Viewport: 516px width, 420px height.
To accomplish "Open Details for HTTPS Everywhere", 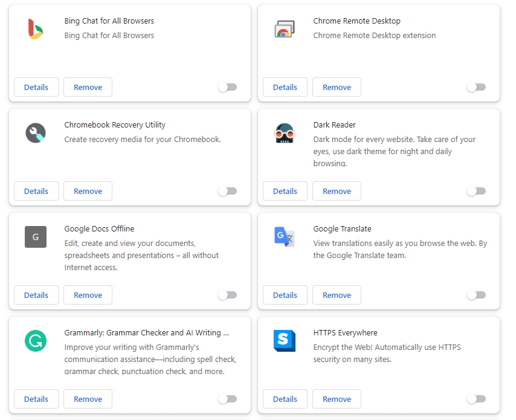I will point(285,399).
